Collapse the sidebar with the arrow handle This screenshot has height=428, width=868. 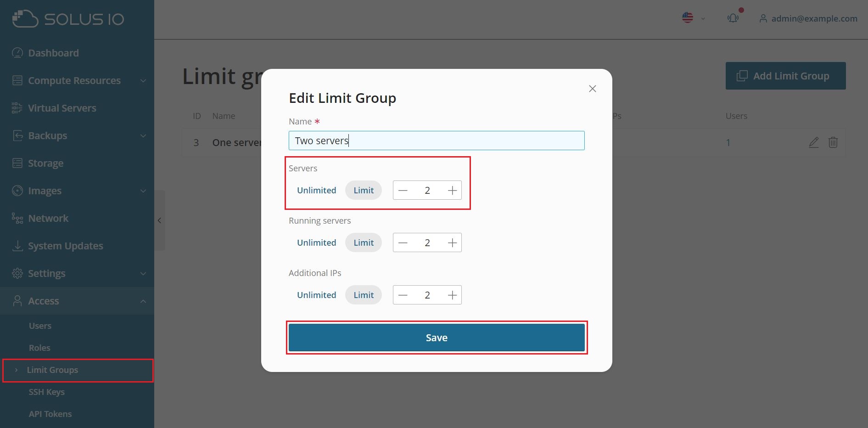pyautogui.click(x=159, y=220)
